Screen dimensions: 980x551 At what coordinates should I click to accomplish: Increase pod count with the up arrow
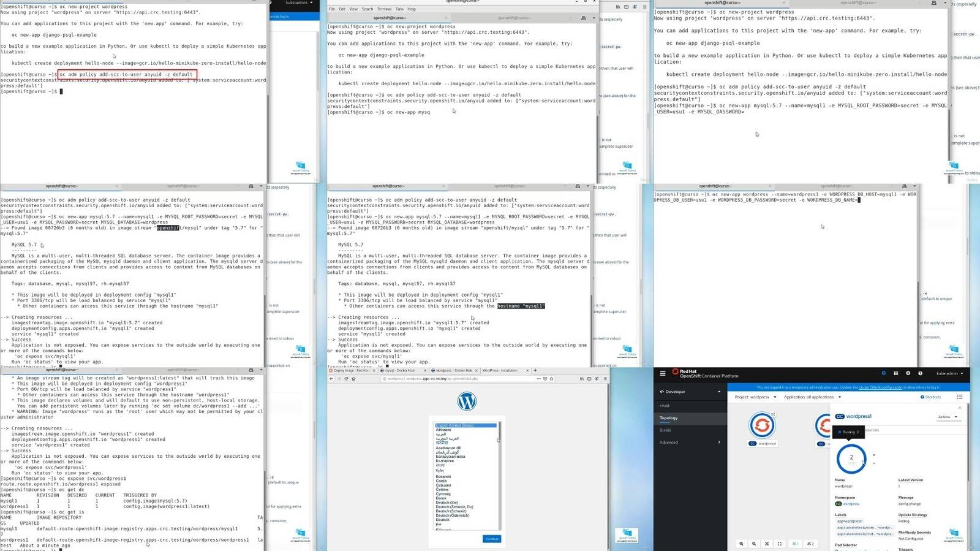click(x=874, y=455)
